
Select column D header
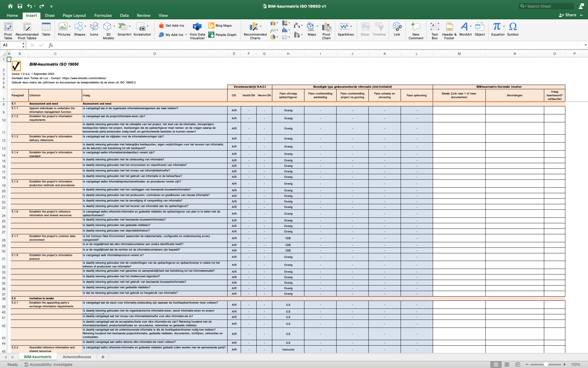(154, 54)
